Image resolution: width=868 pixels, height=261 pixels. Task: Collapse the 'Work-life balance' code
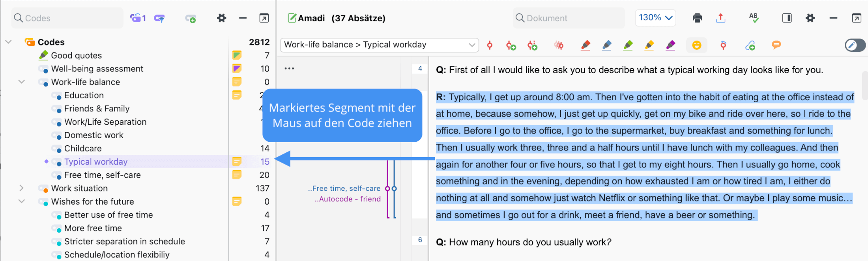(22, 82)
